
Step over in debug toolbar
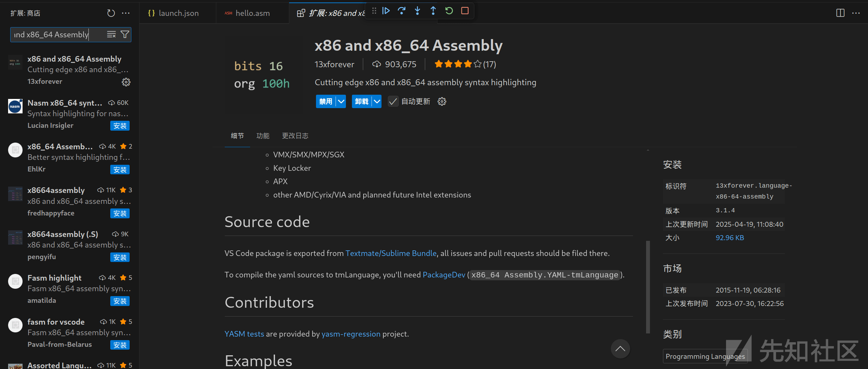(402, 11)
